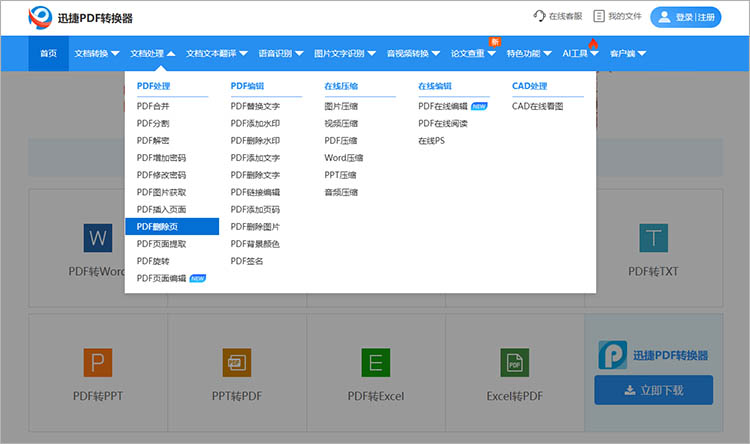
Task: Open the 特色功能 dropdown
Action: pos(529,54)
